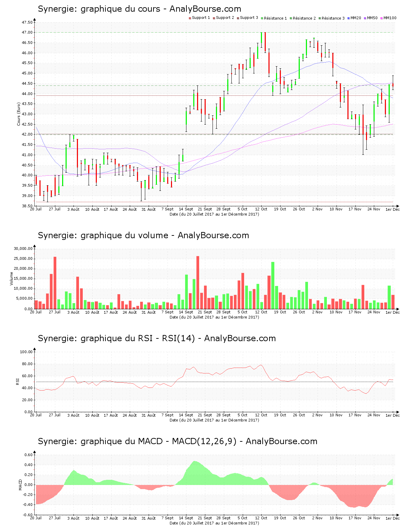Click the 10,000.00 volume axis value
The width and height of the screenshot is (412, 532).
[x=23, y=289]
